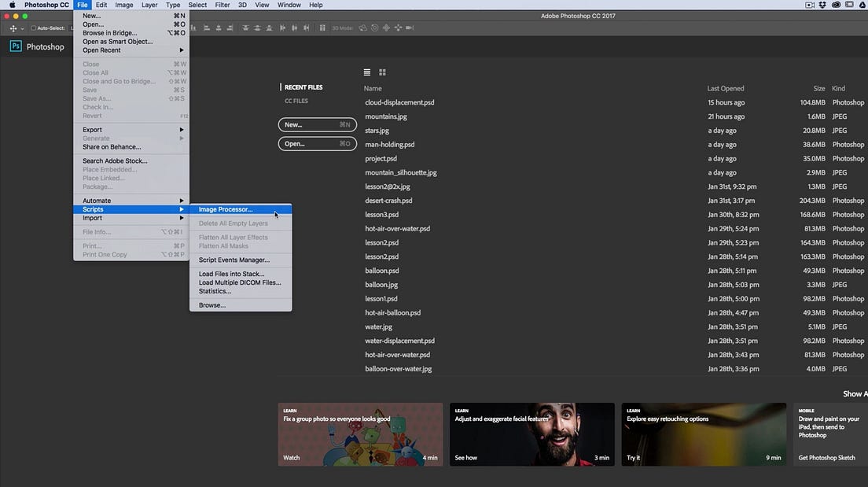Click the New button
The height and width of the screenshot is (487, 868).
pyautogui.click(x=317, y=124)
